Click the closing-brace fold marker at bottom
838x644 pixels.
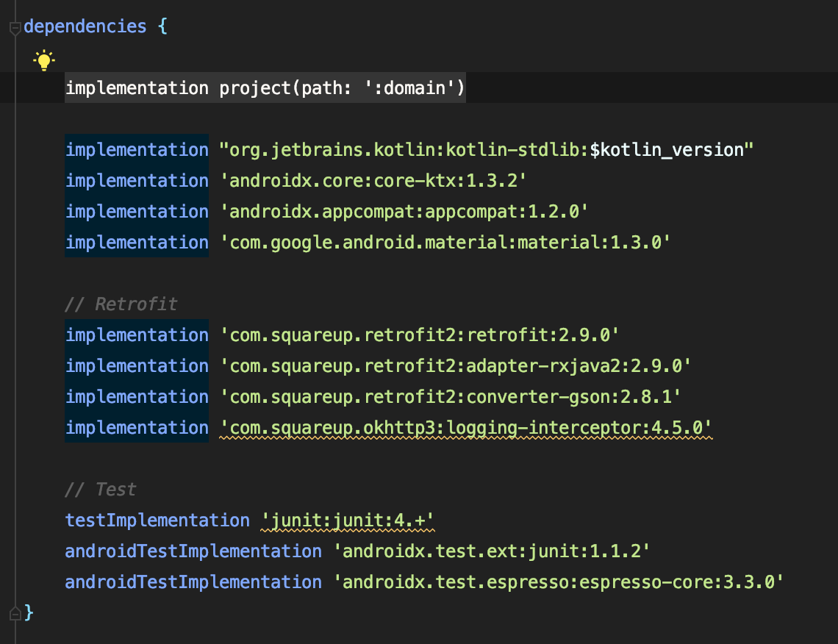click(x=15, y=612)
